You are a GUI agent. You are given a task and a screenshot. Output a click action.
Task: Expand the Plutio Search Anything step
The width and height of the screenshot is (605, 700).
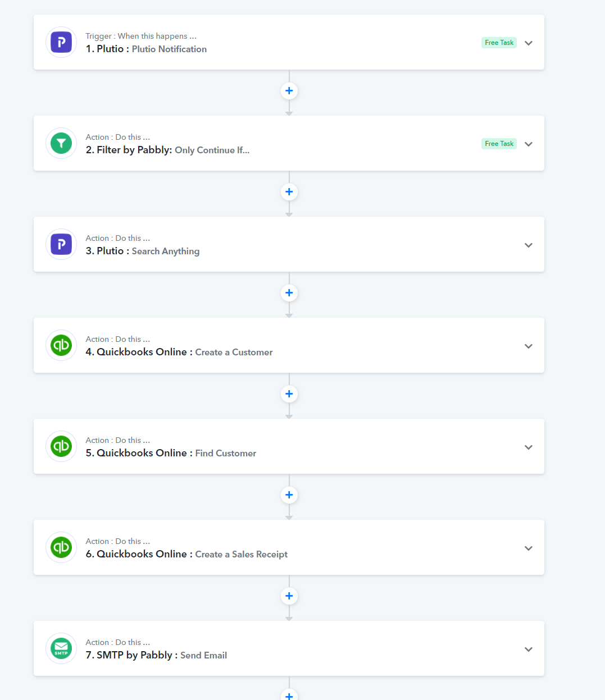(x=529, y=245)
